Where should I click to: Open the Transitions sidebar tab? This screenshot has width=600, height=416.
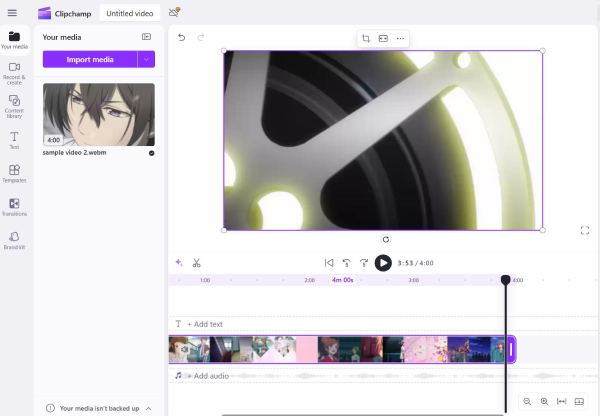pyautogui.click(x=15, y=207)
